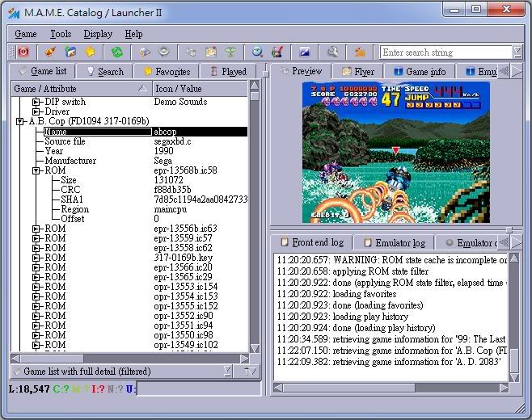Click the game tree vertical scrollbar down arrow
This screenshot has height=420, width=532.
(x=255, y=348)
